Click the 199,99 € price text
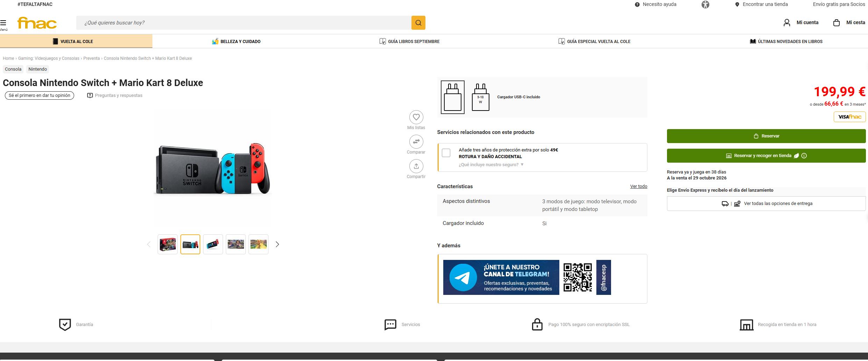868x361 pixels. [840, 92]
